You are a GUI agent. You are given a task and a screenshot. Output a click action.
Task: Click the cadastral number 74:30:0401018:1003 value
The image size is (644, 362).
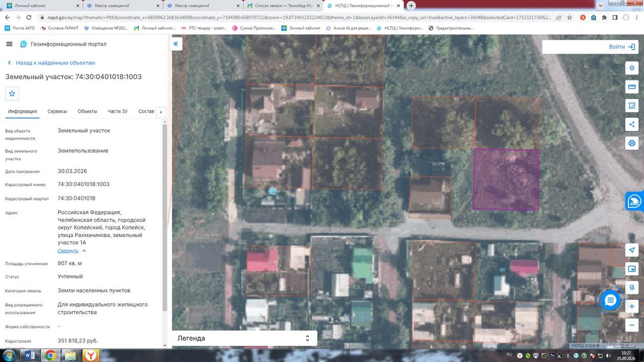pos(84,184)
